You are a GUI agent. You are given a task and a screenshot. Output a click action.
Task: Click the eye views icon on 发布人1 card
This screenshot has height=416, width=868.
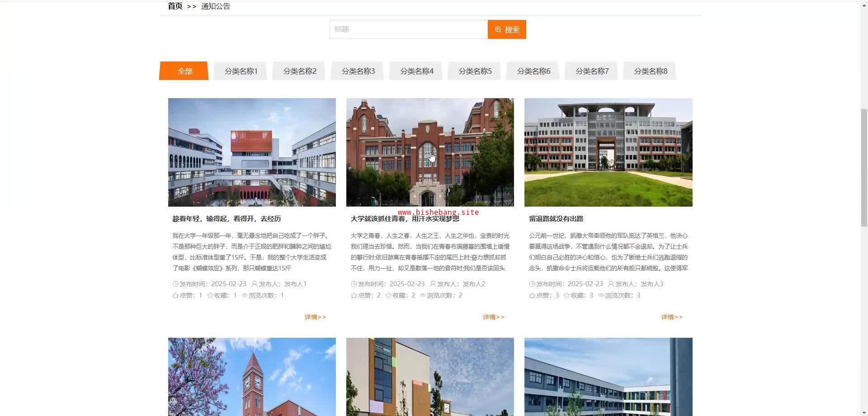[x=245, y=295]
